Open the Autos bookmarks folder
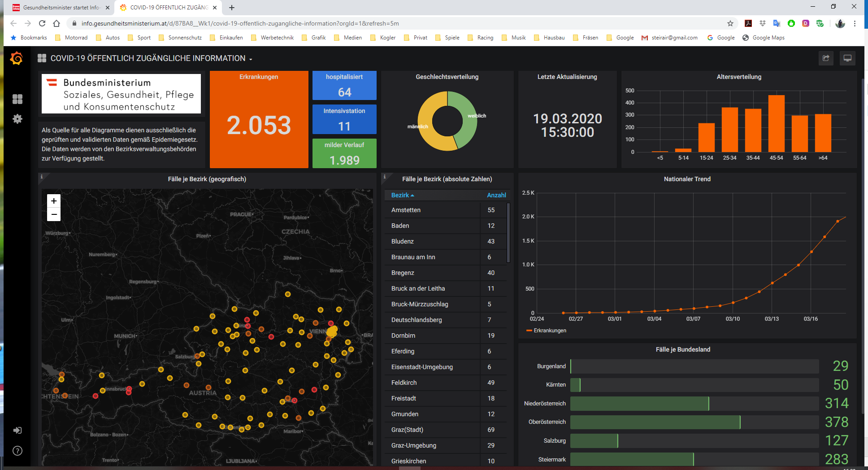The height and width of the screenshot is (470, 868). (x=108, y=38)
